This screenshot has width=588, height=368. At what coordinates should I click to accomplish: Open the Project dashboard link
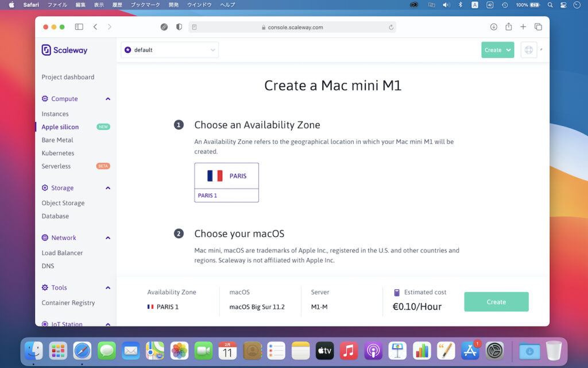coord(67,76)
